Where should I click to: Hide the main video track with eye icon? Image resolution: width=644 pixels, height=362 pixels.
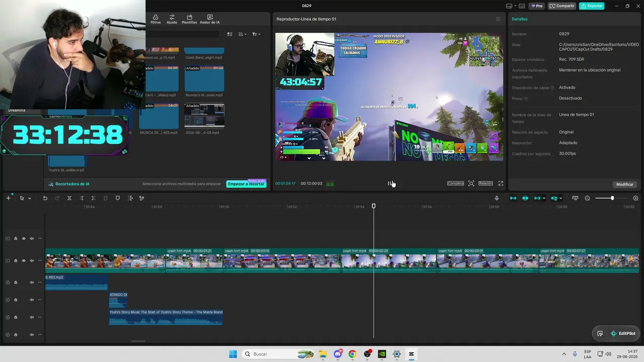[x=24, y=260]
